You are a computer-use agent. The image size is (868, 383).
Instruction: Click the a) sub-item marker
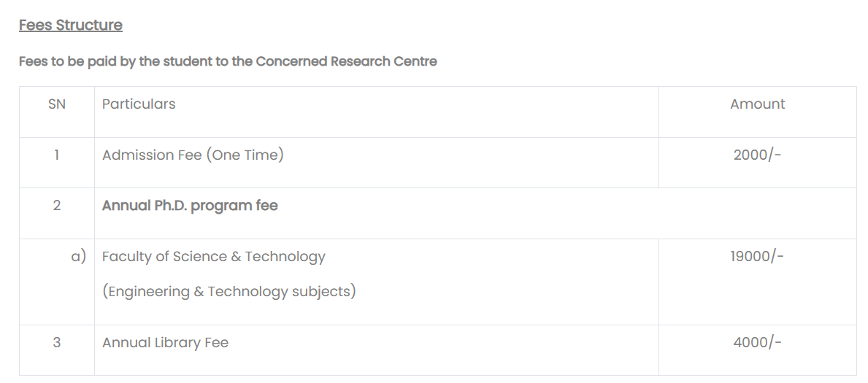(x=78, y=257)
